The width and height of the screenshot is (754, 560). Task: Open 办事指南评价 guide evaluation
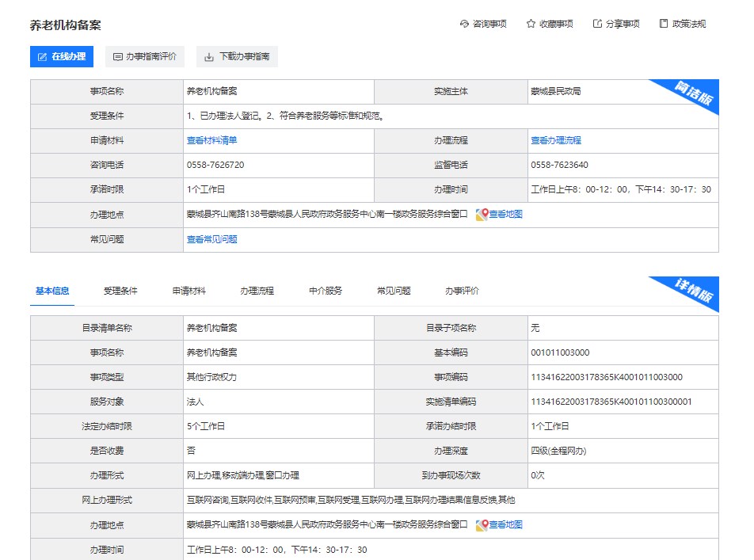[x=145, y=57]
